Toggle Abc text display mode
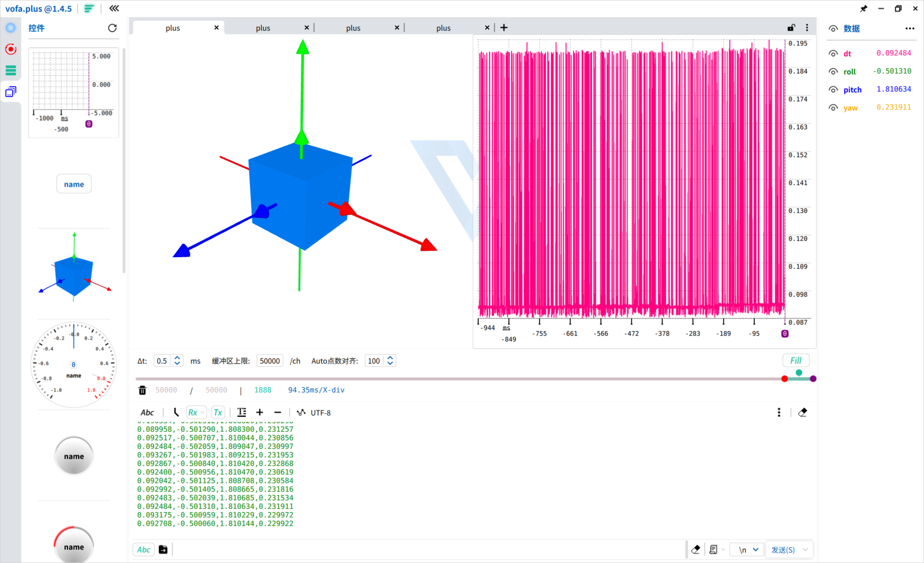The image size is (924, 563). (147, 413)
